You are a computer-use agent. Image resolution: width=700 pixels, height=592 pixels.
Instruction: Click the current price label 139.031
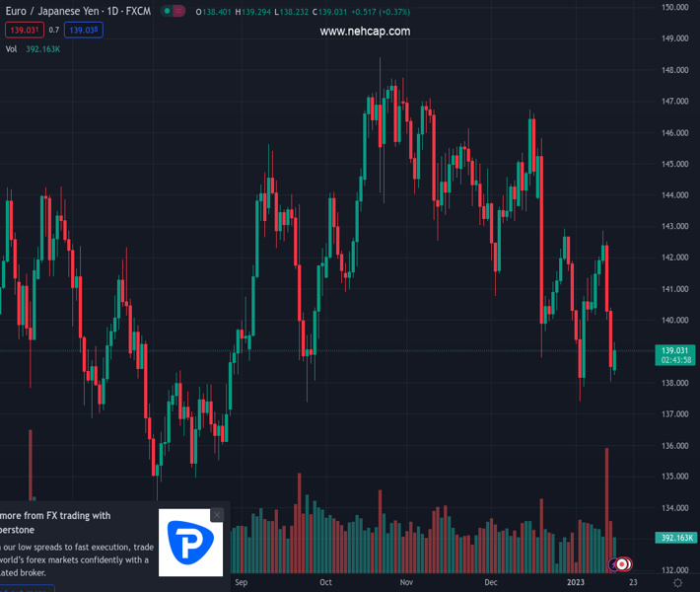point(676,350)
